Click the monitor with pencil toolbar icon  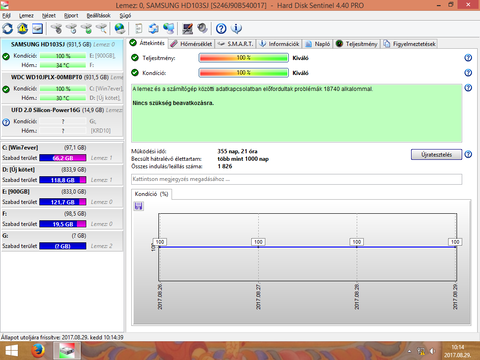click(187, 29)
